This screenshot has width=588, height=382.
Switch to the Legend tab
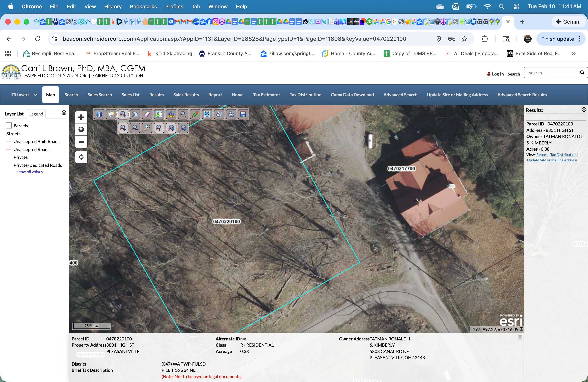coord(36,114)
